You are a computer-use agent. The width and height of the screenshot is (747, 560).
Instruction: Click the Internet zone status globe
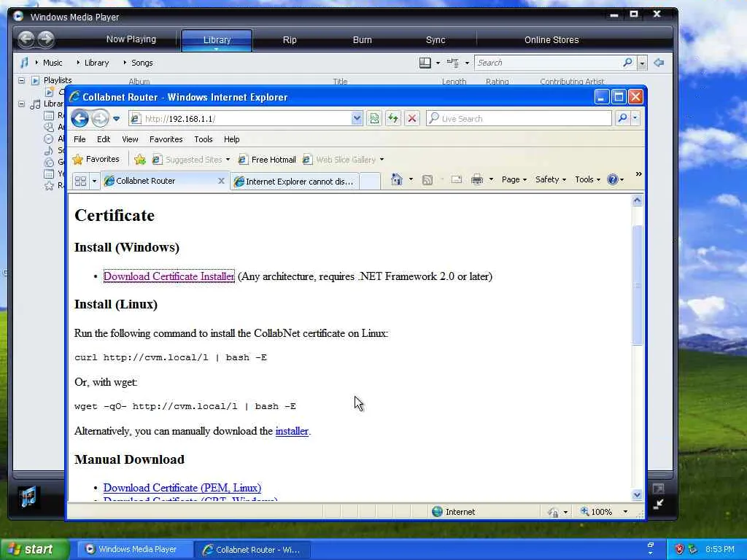click(x=438, y=512)
